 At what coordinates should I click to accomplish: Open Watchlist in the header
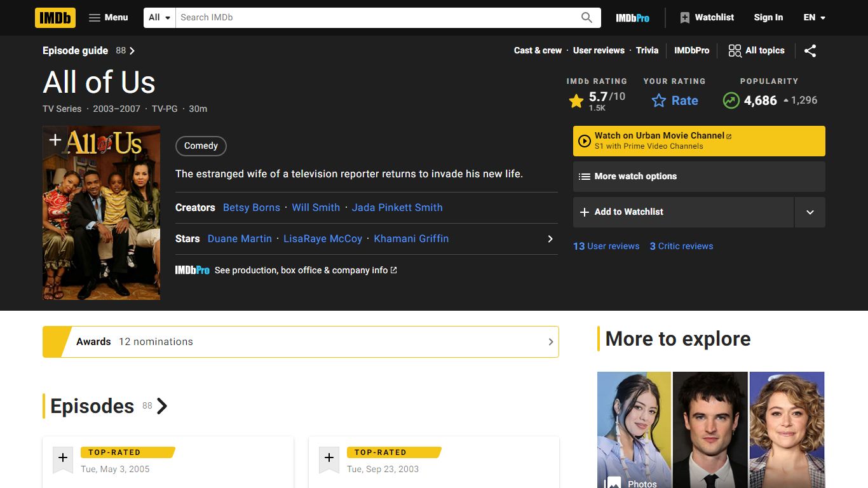pos(707,18)
